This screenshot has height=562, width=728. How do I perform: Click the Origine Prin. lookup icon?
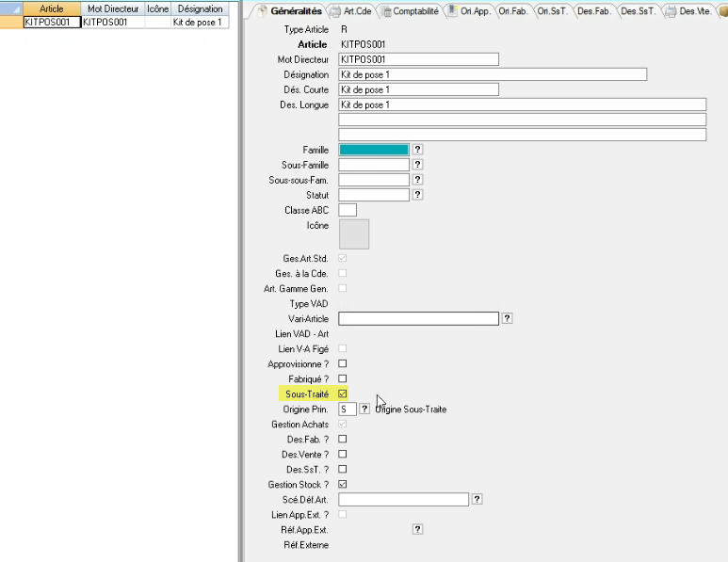tap(365, 409)
